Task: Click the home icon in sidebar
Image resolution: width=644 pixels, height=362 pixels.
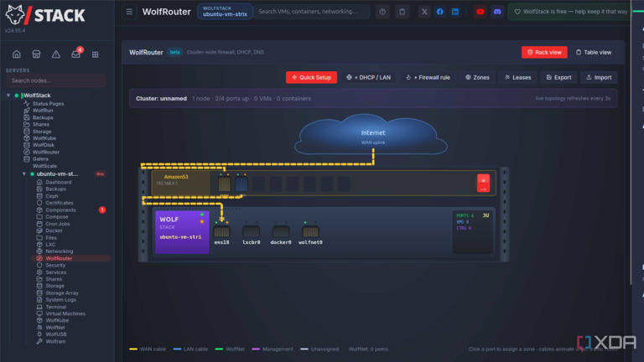Action: coord(17,54)
